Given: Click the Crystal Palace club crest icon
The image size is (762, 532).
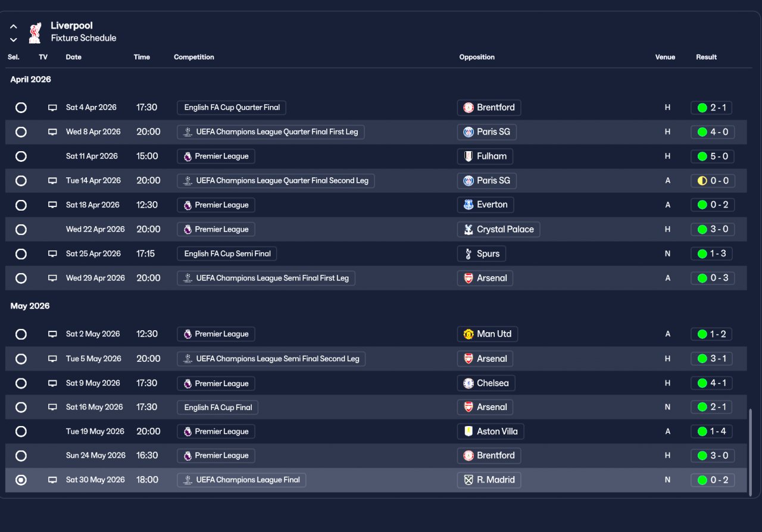Looking at the screenshot, I should [469, 229].
